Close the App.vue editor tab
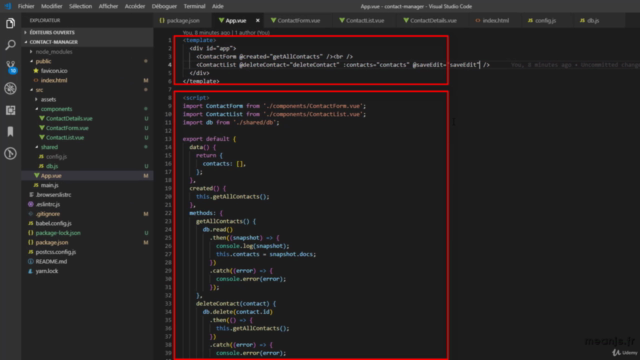The width and height of the screenshot is (640, 360). (258, 20)
